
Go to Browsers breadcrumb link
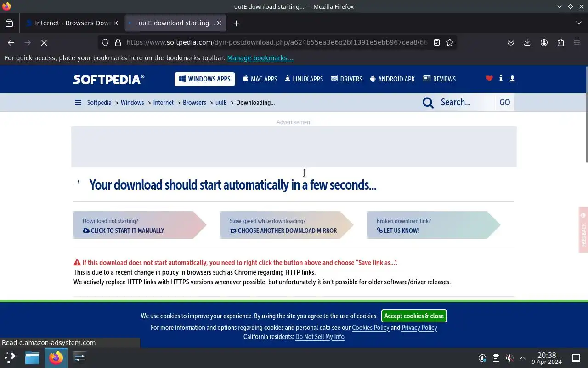coord(194,103)
